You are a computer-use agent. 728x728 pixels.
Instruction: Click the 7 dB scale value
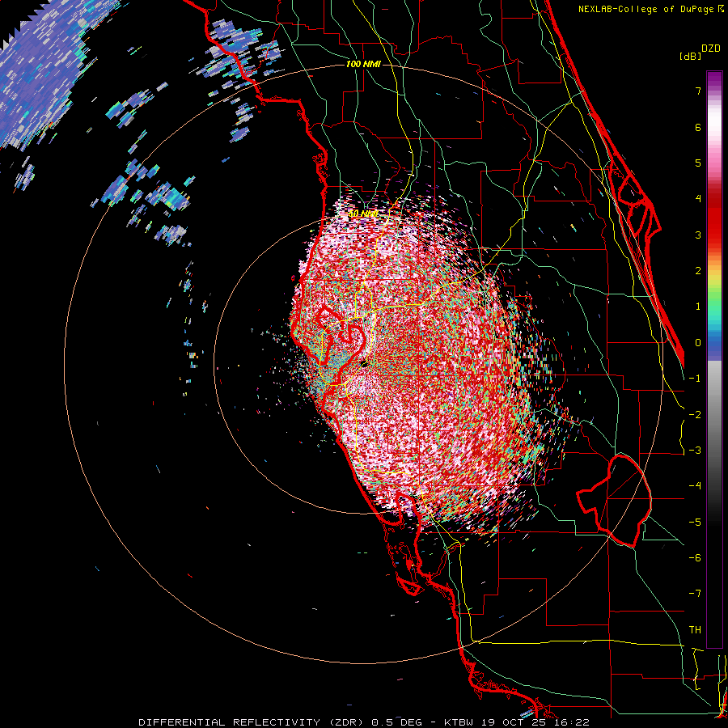click(x=698, y=91)
